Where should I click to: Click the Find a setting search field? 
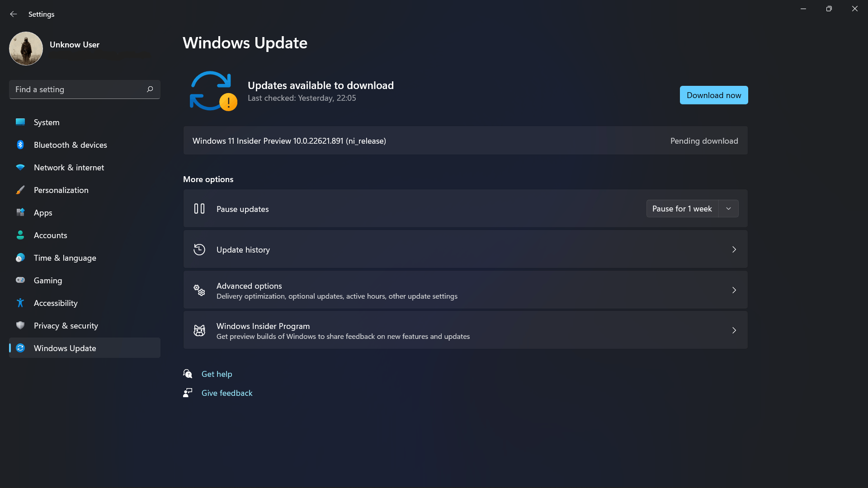(84, 89)
